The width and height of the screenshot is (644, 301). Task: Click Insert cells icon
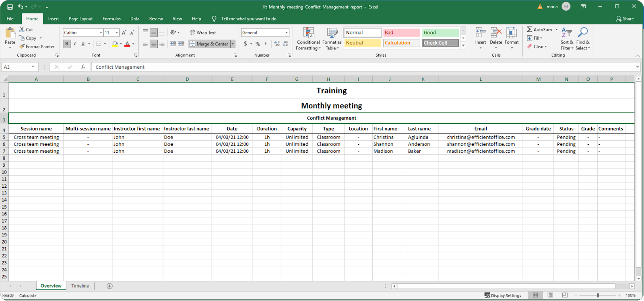coord(480,33)
